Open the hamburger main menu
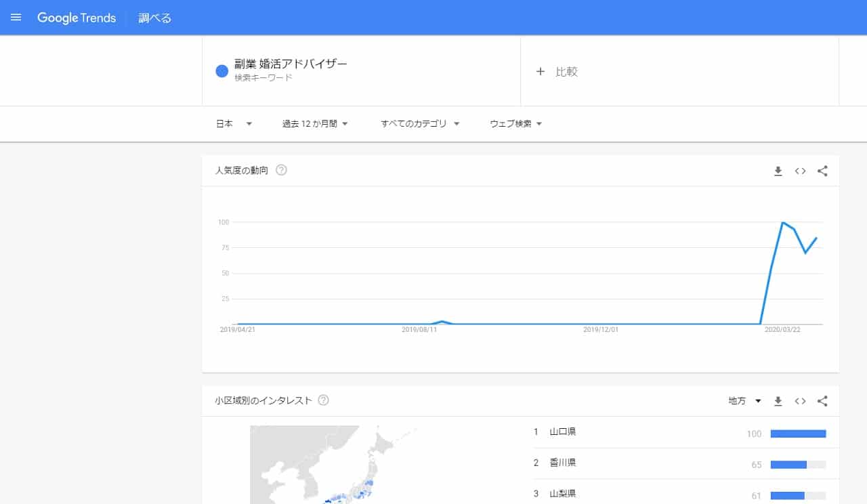This screenshot has height=504, width=867. tap(16, 18)
